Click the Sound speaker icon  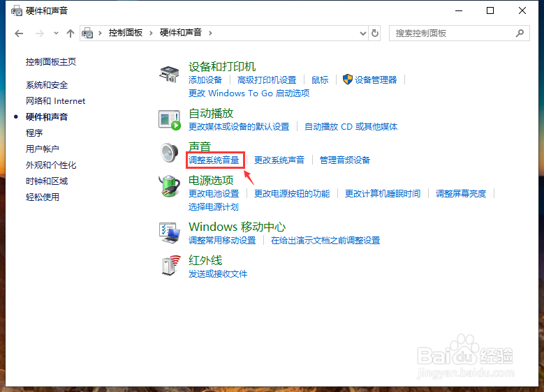[169, 153]
